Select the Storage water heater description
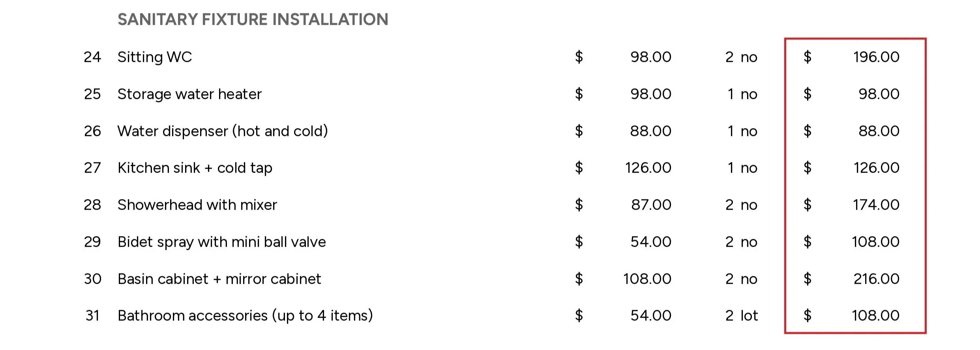 tap(189, 94)
